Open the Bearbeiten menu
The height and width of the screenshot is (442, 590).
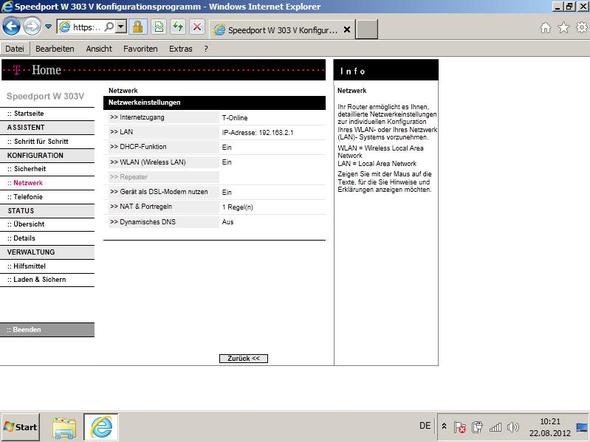[55, 49]
